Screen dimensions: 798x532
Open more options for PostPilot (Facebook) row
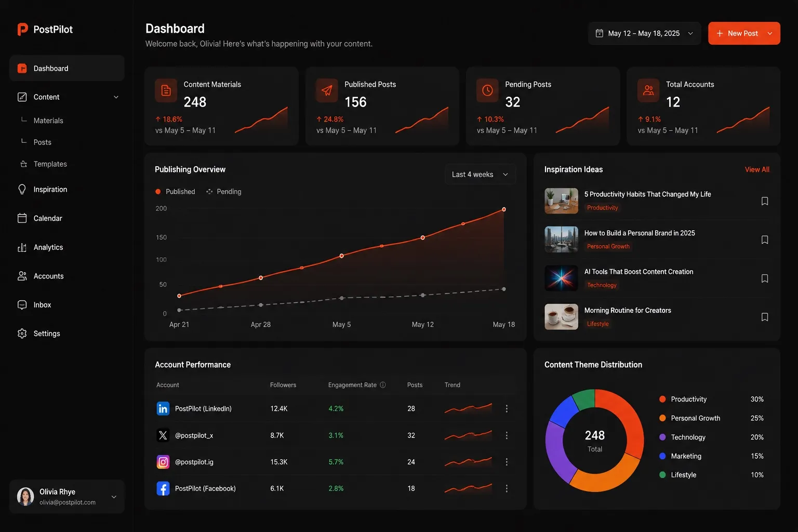click(507, 488)
